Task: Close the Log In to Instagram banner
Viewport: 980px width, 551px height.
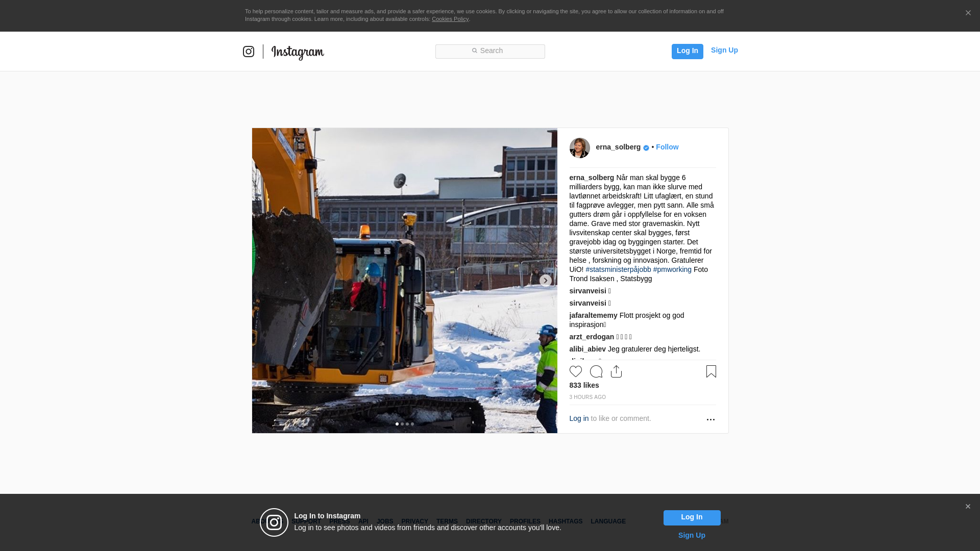Action: click(x=968, y=507)
